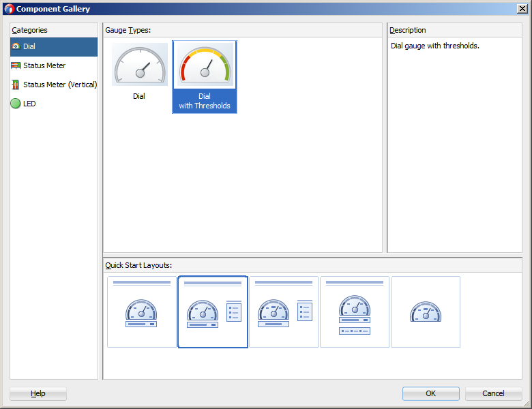
Task: Select the Dial category icon
Action: [x=16, y=46]
